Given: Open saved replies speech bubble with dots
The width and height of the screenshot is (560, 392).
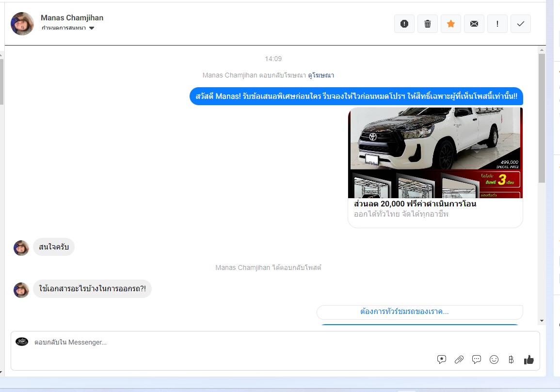Looking at the screenshot, I should [x=477, y=360].
